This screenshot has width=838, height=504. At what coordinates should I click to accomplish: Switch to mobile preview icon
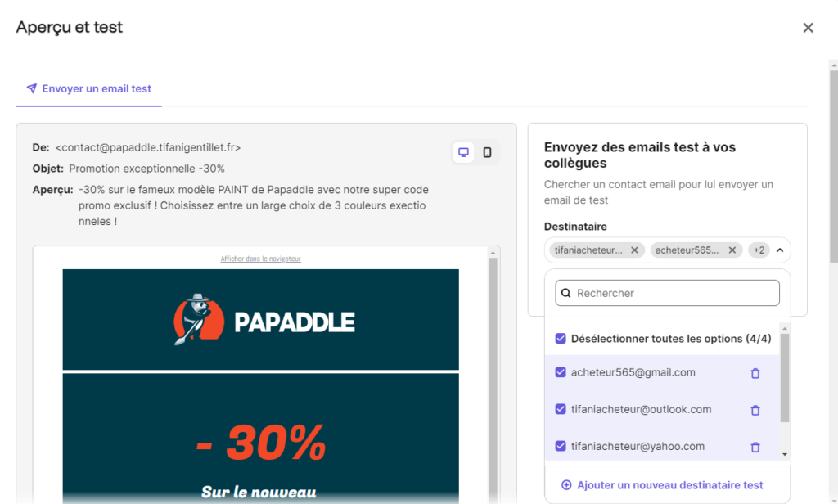click(487, 152)
